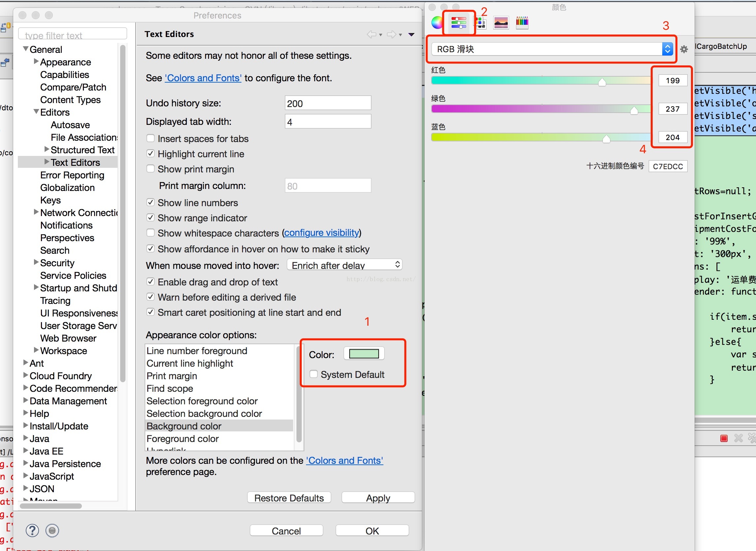Screen dimensions: 756x551
Task: Click the green value field showing 237
Action: click(x=673, y=109)
